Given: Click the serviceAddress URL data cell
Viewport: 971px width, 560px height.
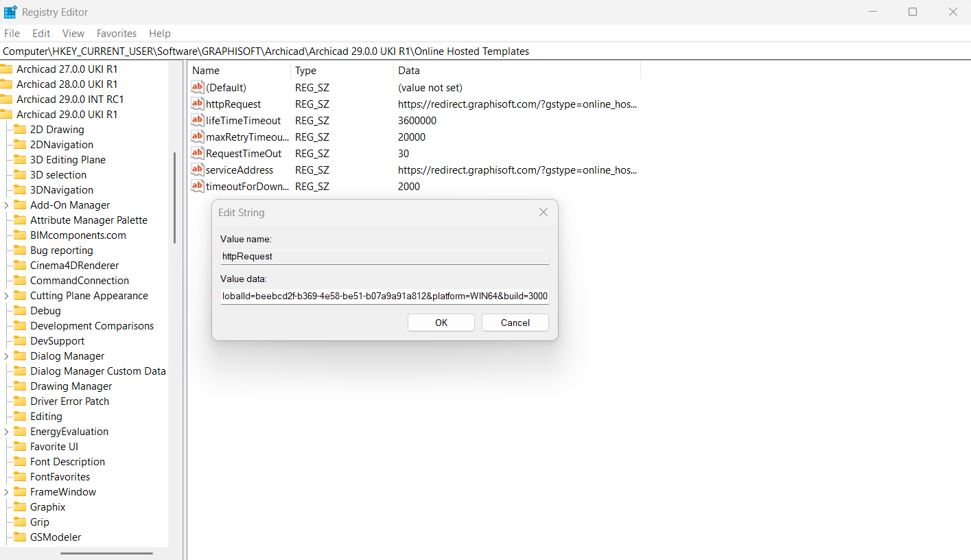Looking at the screenshot, I should [x=517, y=170].
